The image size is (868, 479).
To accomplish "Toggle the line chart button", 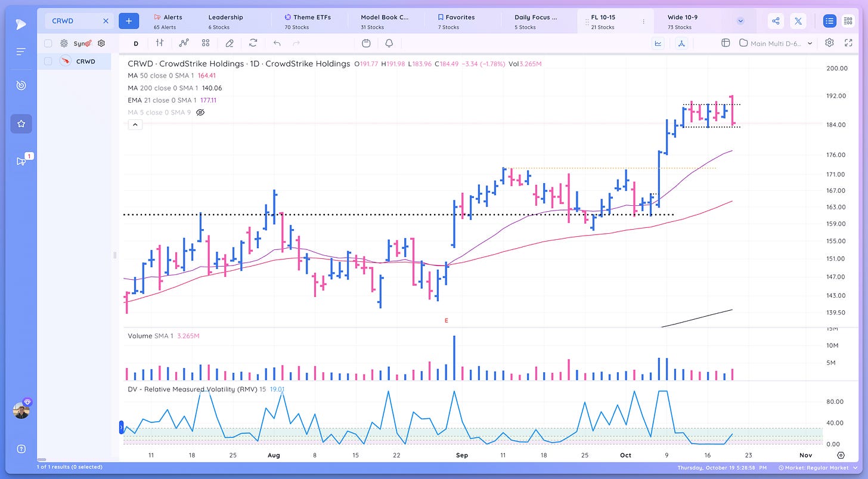I will click(659, 43).
